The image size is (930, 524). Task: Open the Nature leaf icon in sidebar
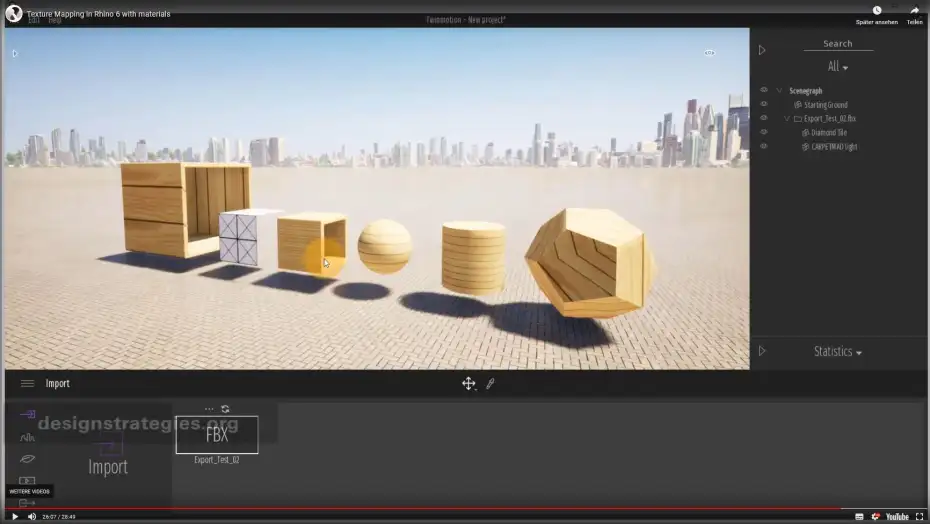click(x=27, y=459)
